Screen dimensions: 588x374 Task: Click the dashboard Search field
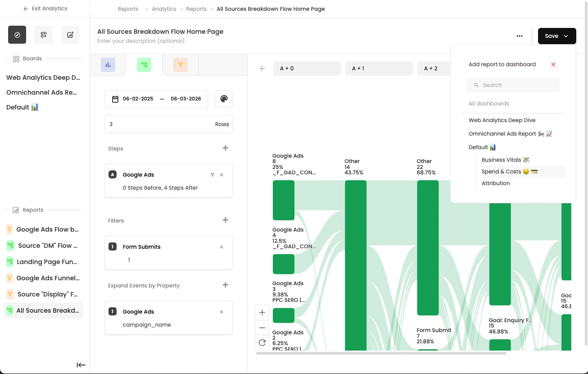pos(513,85)
